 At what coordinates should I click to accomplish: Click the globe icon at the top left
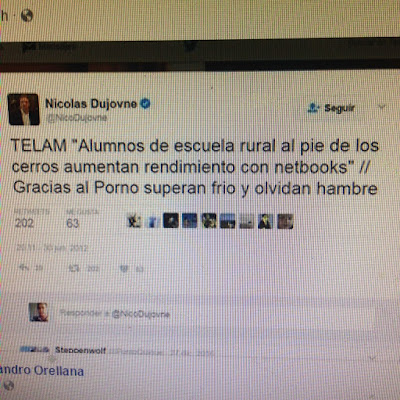(x=27, y=15)
